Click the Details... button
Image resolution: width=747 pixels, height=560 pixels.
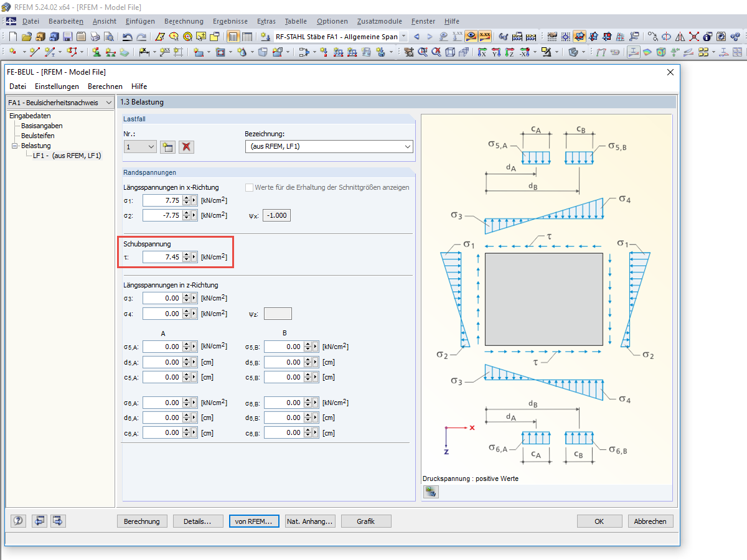click(x=198, y=521)
